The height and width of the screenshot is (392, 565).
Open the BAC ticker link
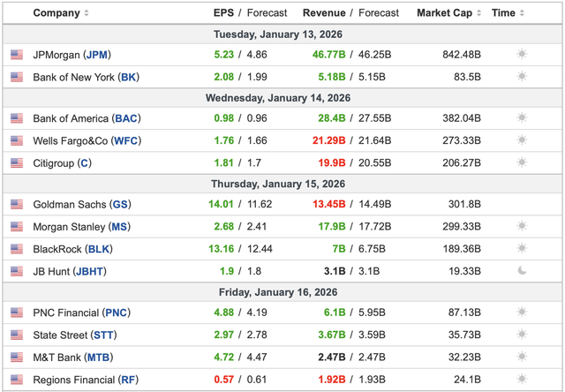tap(126, 118)
